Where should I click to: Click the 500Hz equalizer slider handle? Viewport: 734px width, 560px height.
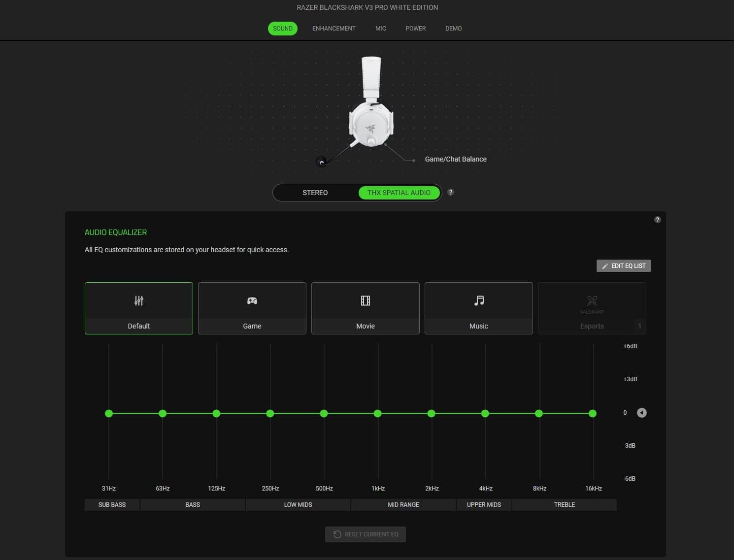tap(324, 413)
